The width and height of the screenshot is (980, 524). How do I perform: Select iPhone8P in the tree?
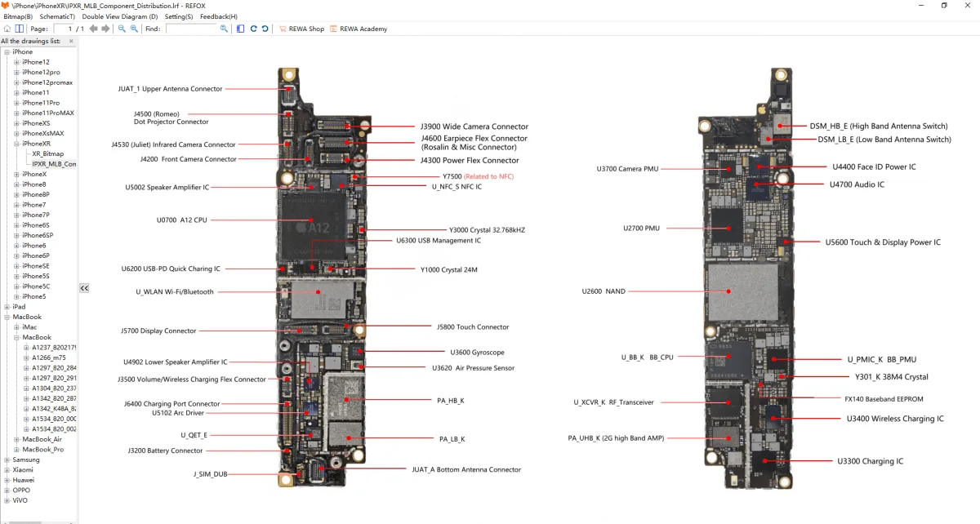[x=36, y=194]
